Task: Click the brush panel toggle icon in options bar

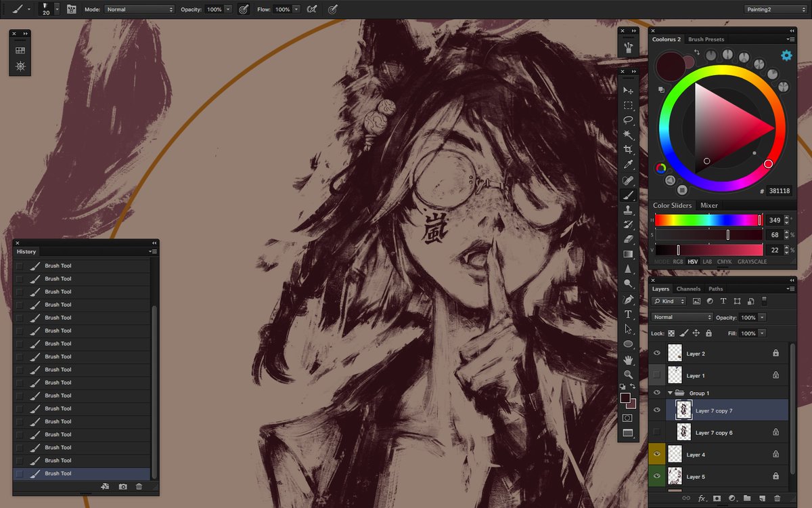Action: (x=71, y=9)
